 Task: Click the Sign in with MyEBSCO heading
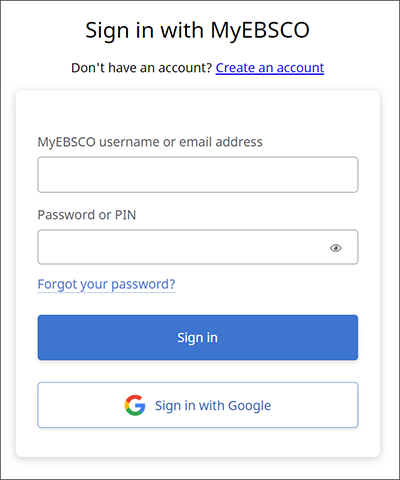[197, 30]
